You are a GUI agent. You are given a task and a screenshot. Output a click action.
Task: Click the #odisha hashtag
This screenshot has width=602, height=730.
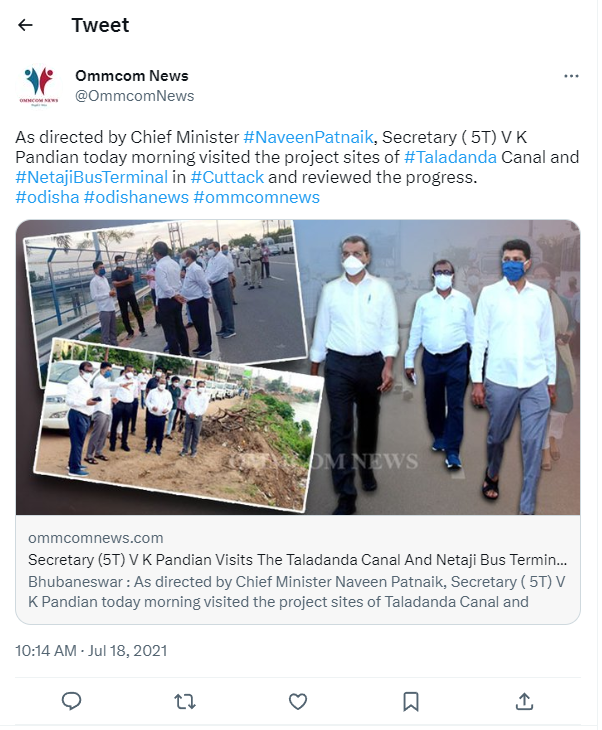pos(47,197)
